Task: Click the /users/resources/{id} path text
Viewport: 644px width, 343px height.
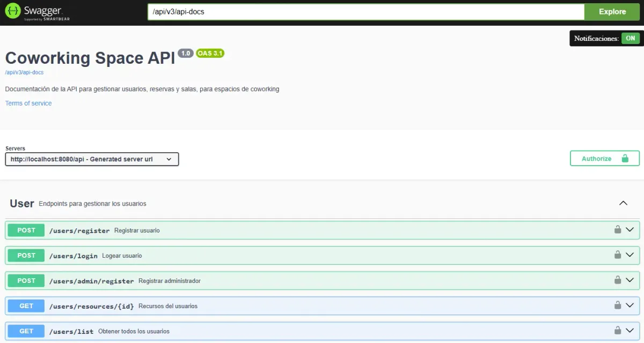Action: point(92,306)
